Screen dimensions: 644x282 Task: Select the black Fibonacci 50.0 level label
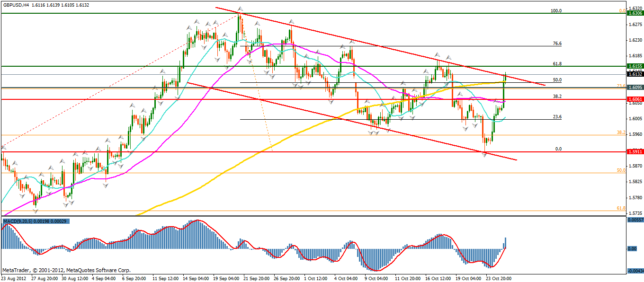point(557,80)
